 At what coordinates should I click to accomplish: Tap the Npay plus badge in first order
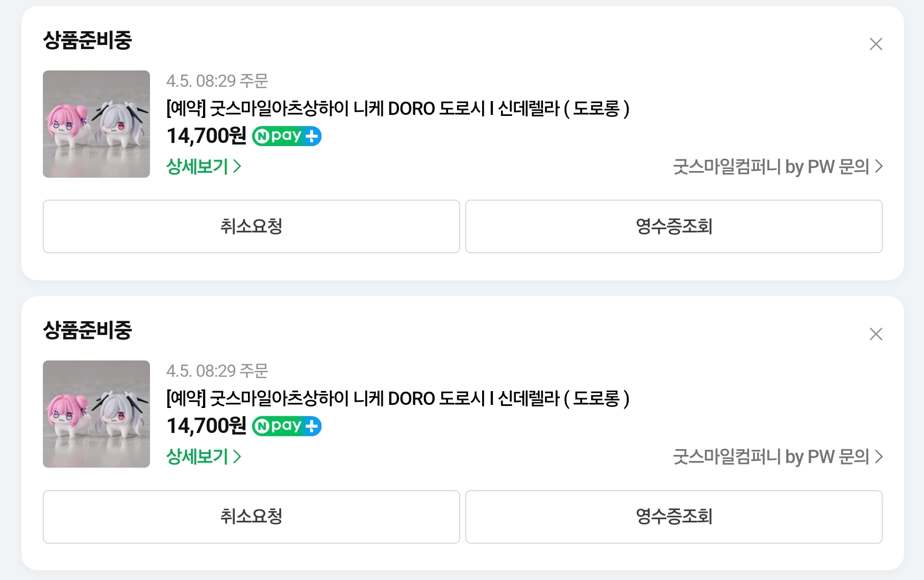[x=287, y=136]
